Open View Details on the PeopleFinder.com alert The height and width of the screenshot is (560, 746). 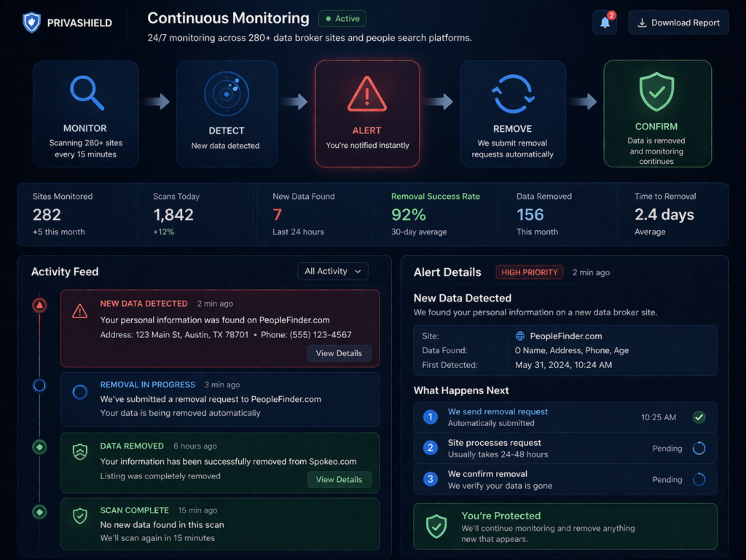339,353
